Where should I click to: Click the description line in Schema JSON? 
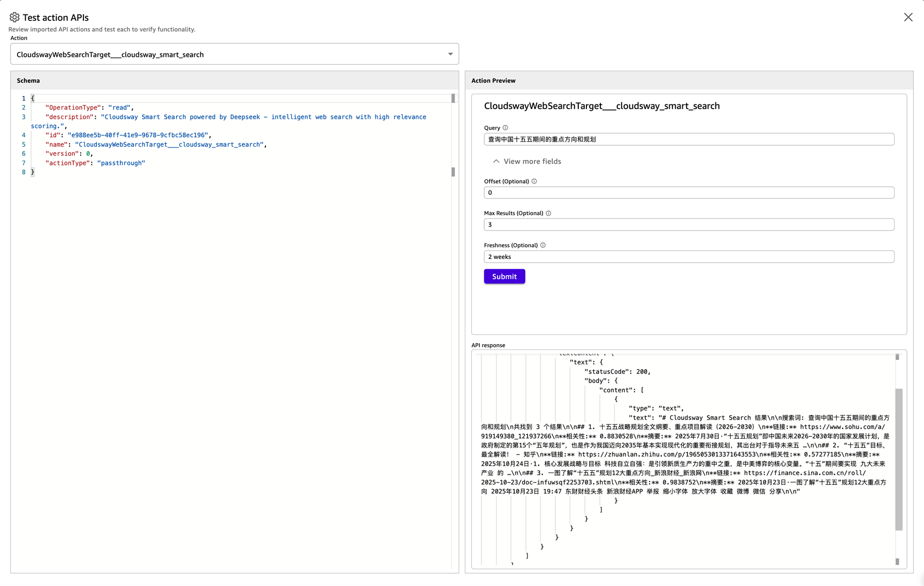coord(235,117)
